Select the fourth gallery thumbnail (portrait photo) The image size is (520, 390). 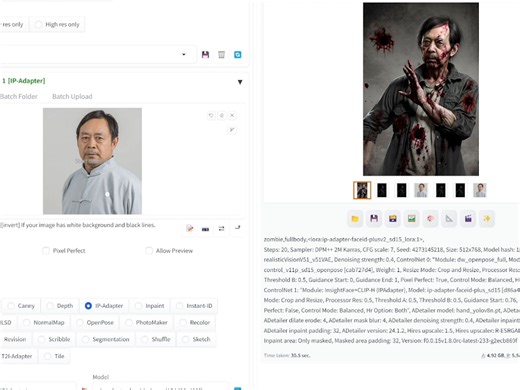click(x=421, y=190)
